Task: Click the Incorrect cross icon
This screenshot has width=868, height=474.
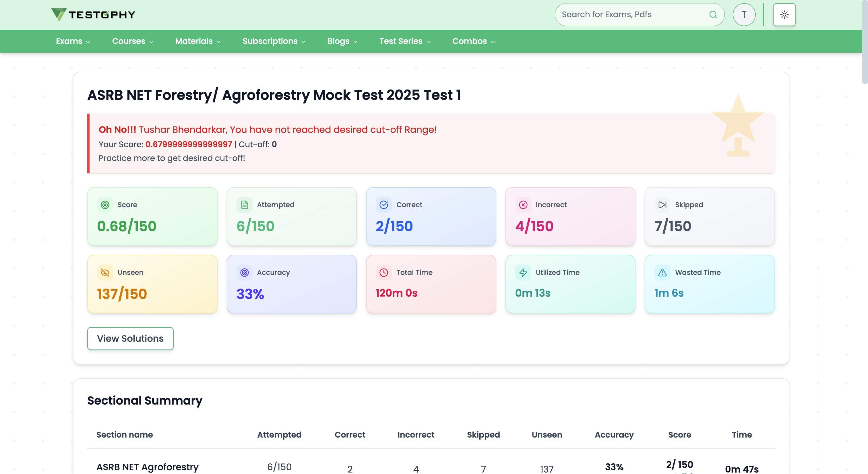Action: tap(523, 205)
